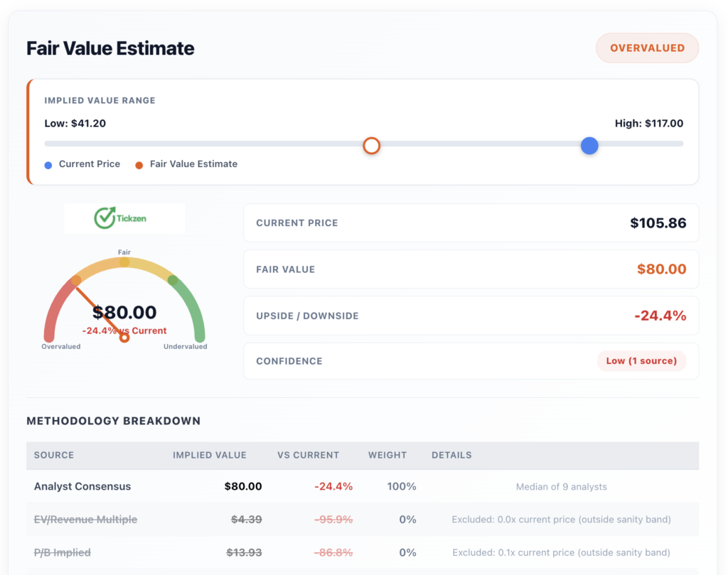728x575 pixels.
Task: Click the UPSIDE / DOWNSIDE row label
Action: coord(307,316)
